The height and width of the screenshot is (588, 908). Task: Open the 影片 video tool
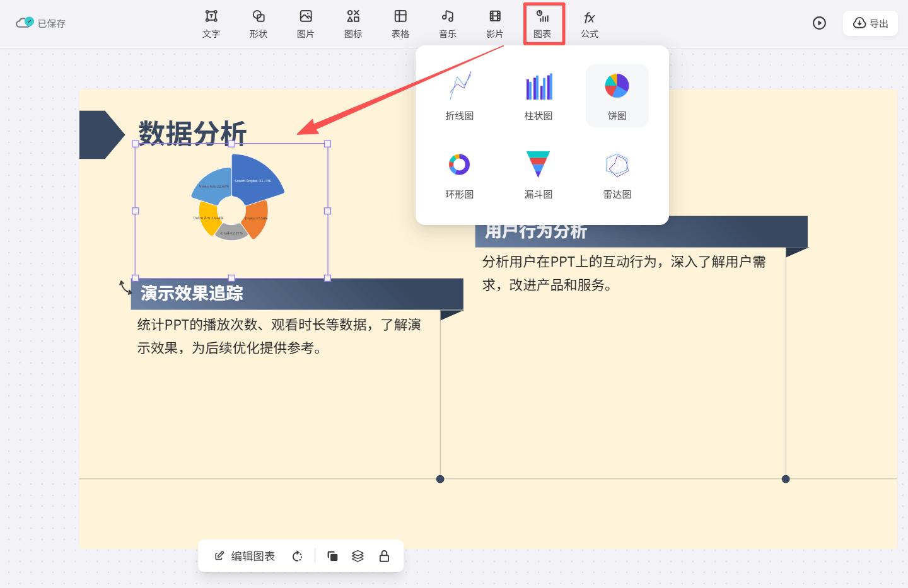(x=495, y=23)
